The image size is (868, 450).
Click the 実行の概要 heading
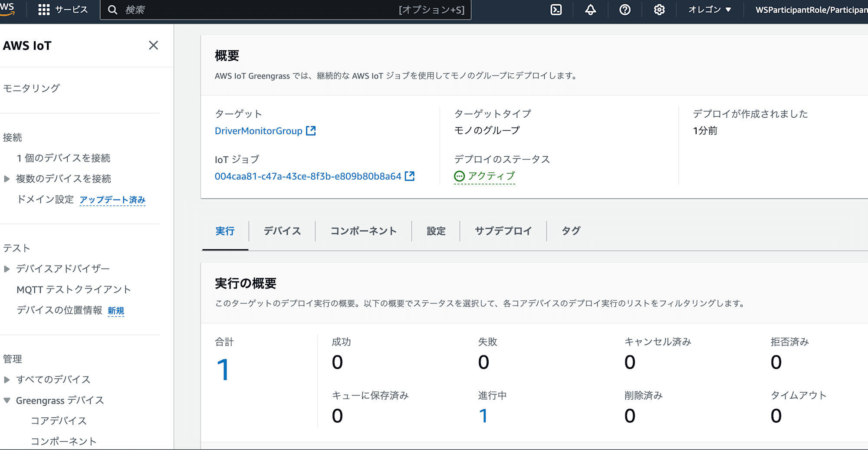click(x=246, y=283)
